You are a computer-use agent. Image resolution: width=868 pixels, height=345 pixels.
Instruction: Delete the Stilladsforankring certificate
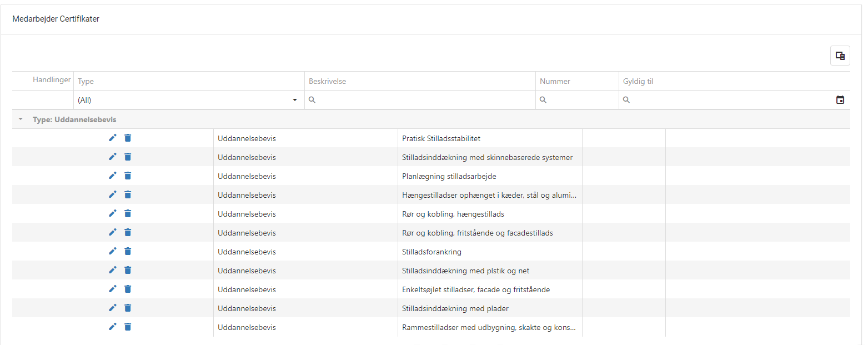click(x=128, y=251)
